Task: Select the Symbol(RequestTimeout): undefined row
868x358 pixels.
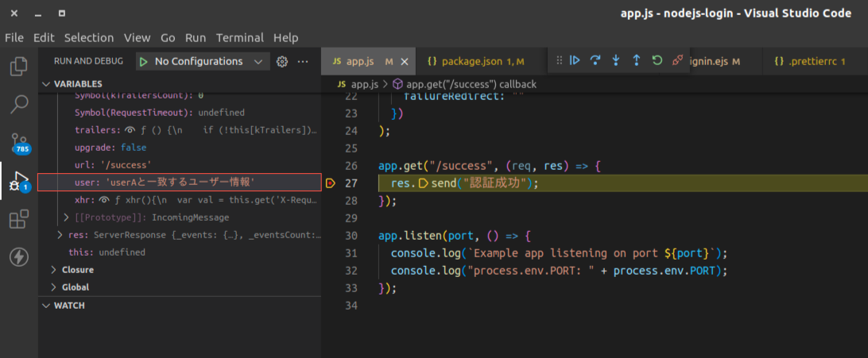Action: 180,113
